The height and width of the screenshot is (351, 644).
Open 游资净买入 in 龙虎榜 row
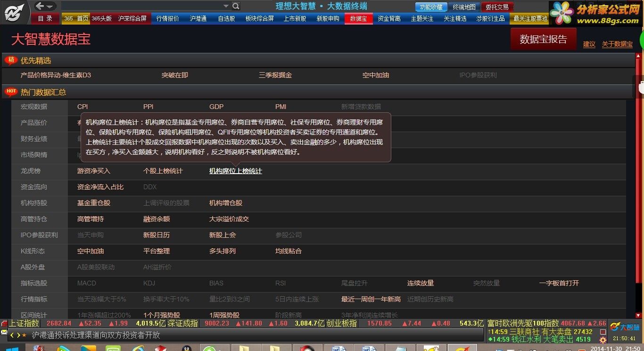coord(94,171)
